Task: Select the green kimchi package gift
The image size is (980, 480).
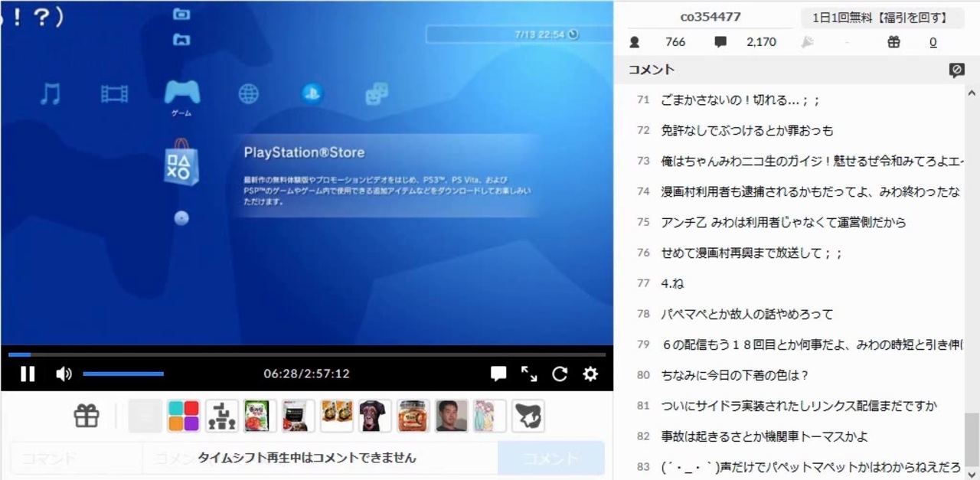Action: pyautogui.click(x=260, y=416)
